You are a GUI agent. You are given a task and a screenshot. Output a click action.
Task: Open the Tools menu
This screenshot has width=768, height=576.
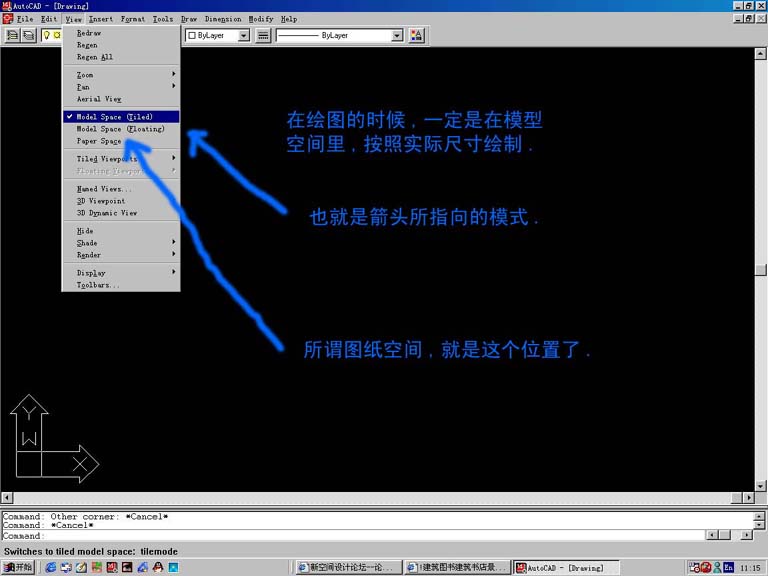(163, 19)
